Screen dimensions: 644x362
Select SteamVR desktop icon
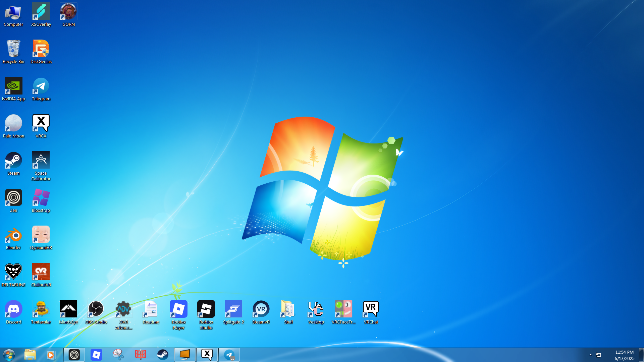click(x=261, y=313)
